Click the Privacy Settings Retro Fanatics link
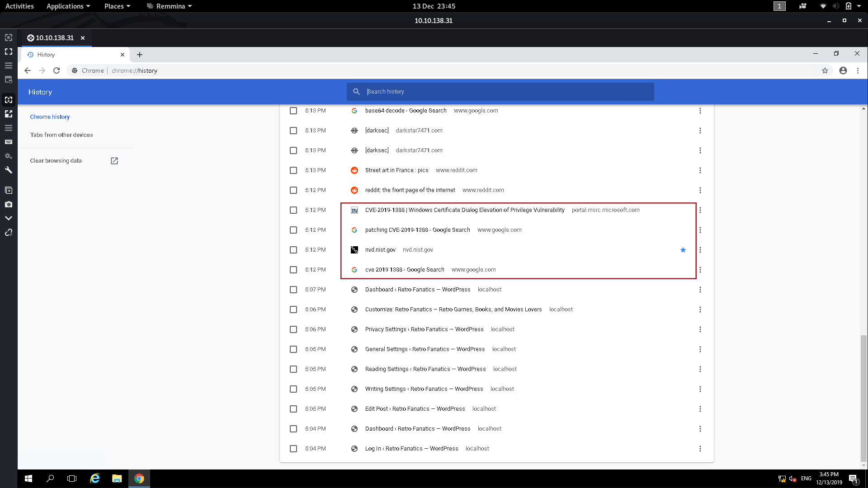868x488 pixels. (x=424, y=329)
